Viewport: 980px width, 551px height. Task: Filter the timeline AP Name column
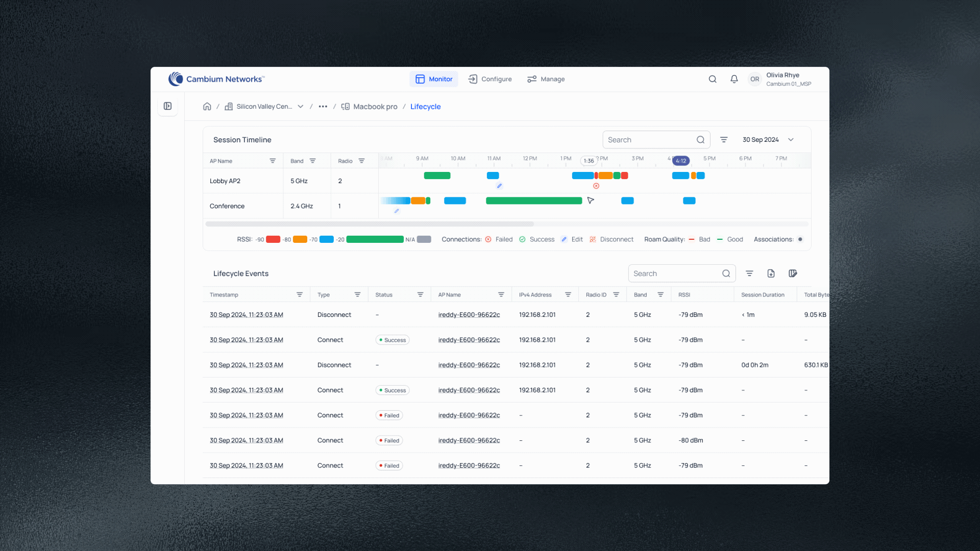[273, 161]
